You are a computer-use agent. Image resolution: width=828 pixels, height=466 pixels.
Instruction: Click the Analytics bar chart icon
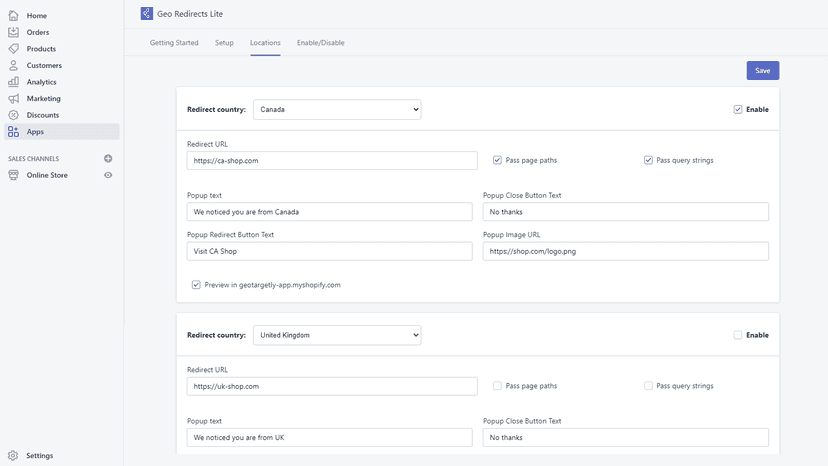coord(13,82)
